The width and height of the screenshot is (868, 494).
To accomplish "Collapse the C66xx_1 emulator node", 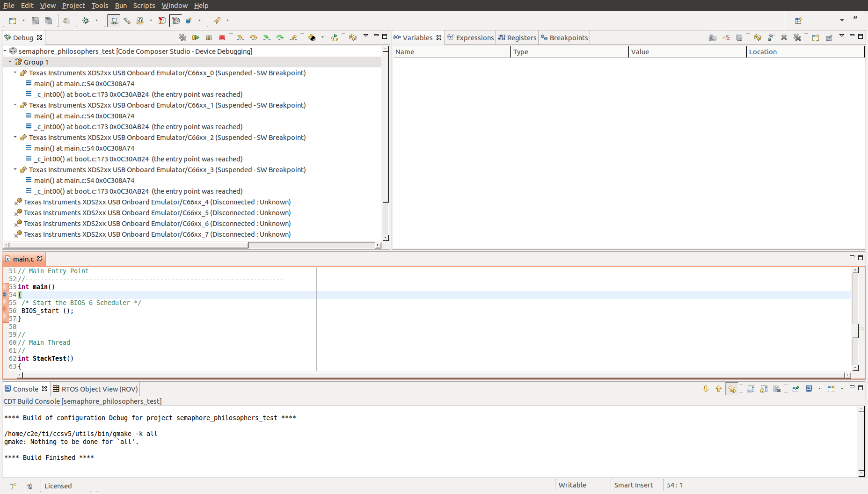I will tap(15, 105).
